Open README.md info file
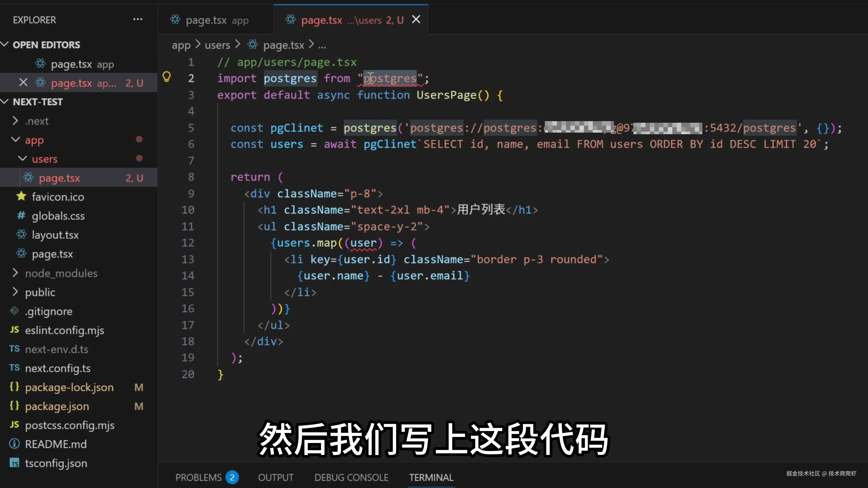 (56, 444)
